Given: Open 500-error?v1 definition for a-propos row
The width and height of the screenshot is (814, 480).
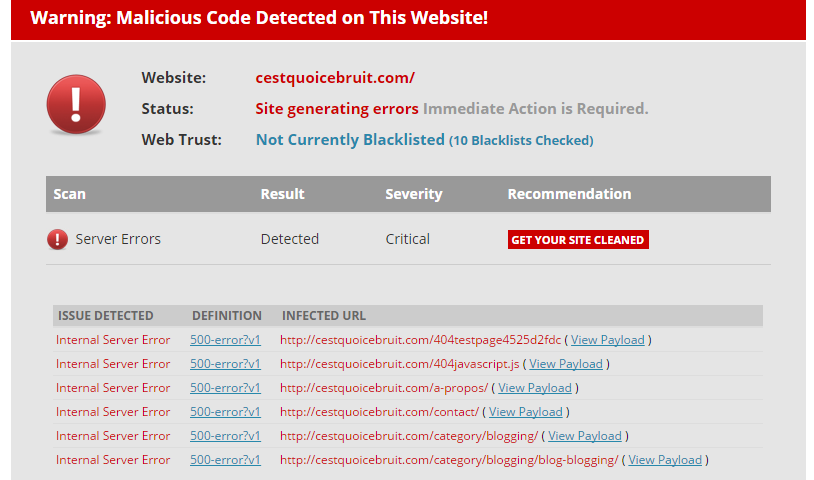Looking at the screenshot, I should point(225,388).
